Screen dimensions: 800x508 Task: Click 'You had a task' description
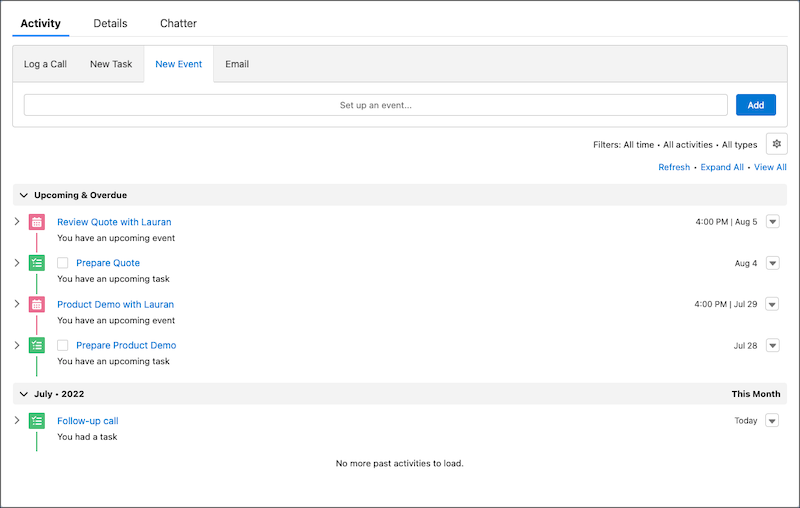click(87, 437)
